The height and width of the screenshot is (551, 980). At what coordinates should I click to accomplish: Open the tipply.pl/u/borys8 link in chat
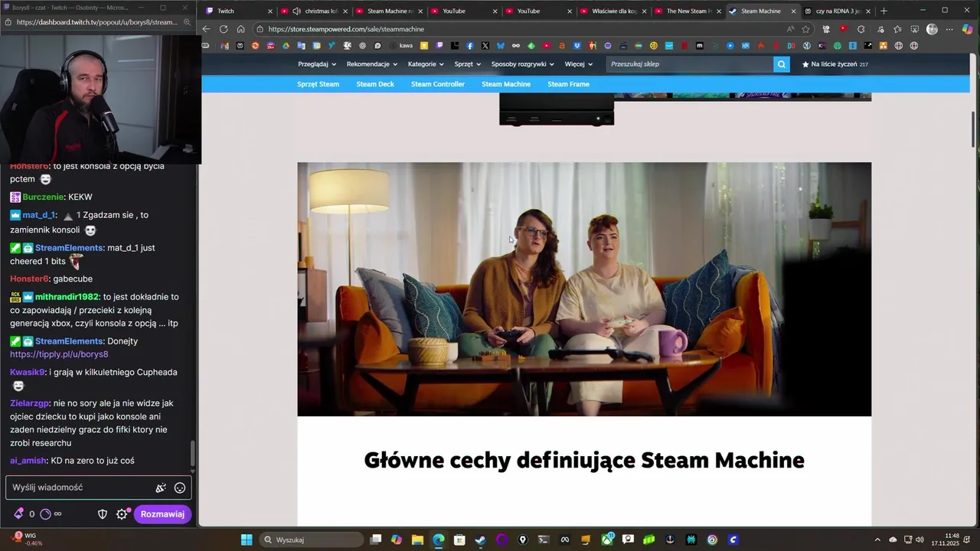[x=59, y=354]
